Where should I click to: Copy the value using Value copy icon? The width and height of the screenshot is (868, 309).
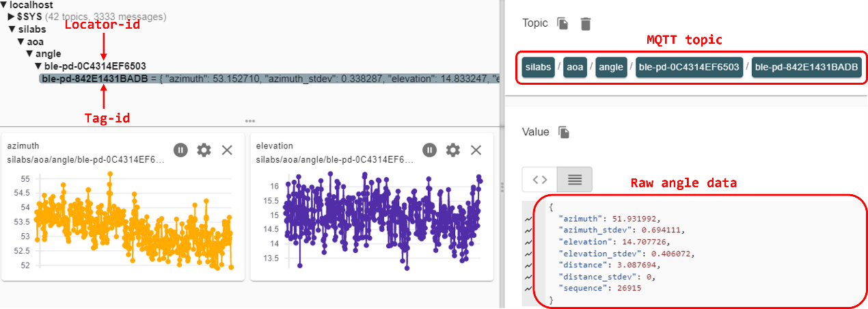coord(565,132)
